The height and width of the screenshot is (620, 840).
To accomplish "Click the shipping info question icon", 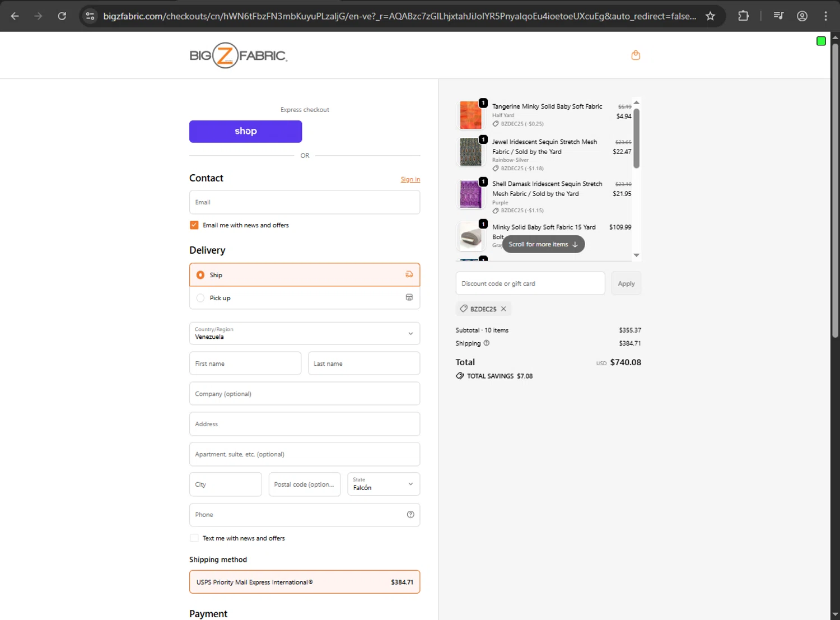I will pos(486,343).
